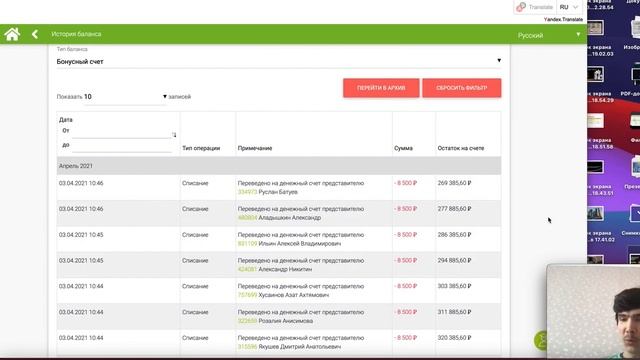Click the balance value '294 885,60 ₽'
The height and width of the screenshot is (360, 640).
[454, 260]
